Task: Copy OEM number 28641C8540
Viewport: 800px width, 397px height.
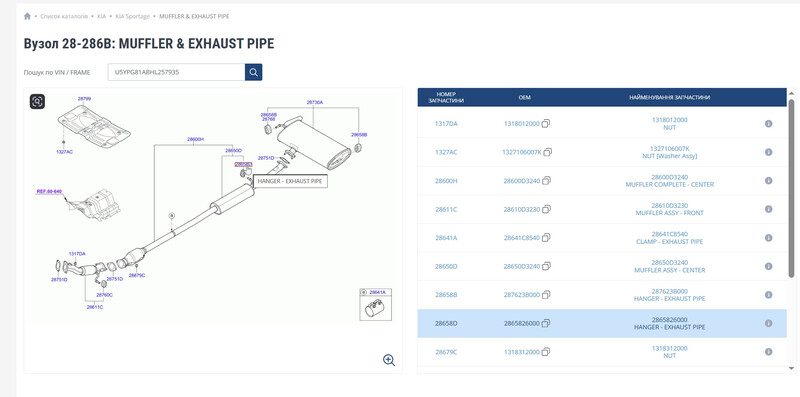Action: (x=546, y=238)
